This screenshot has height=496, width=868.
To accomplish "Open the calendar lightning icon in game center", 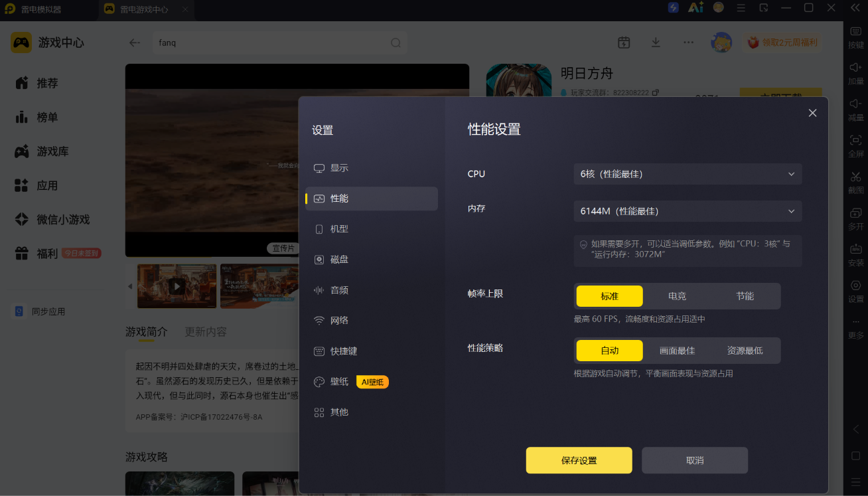I will pyautogui.click(x=624, y=42).
